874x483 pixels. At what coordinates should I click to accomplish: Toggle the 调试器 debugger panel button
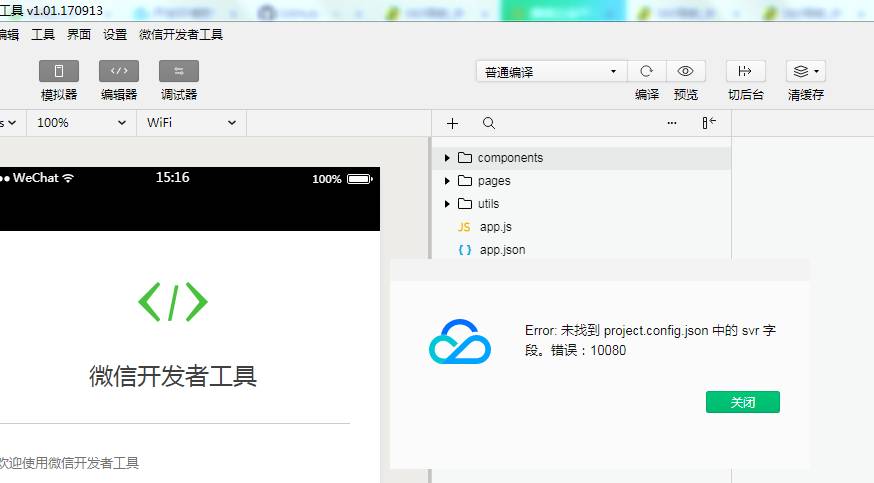tap(179, 71)
